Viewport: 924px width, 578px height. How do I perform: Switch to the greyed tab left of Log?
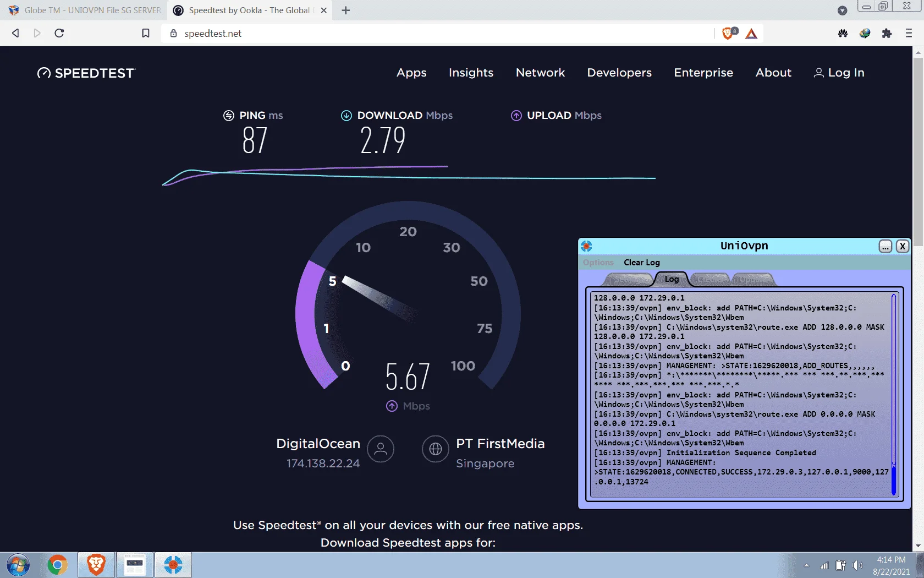pos(627,280)
